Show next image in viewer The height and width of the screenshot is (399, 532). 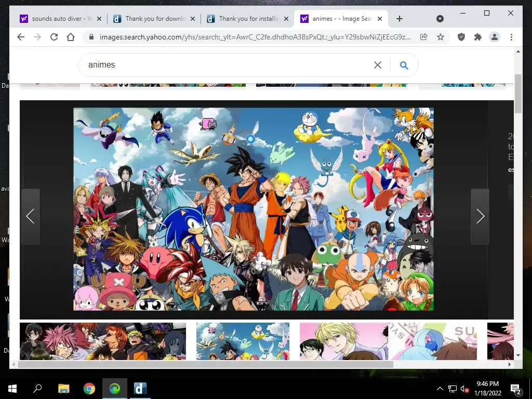[480, 217]
